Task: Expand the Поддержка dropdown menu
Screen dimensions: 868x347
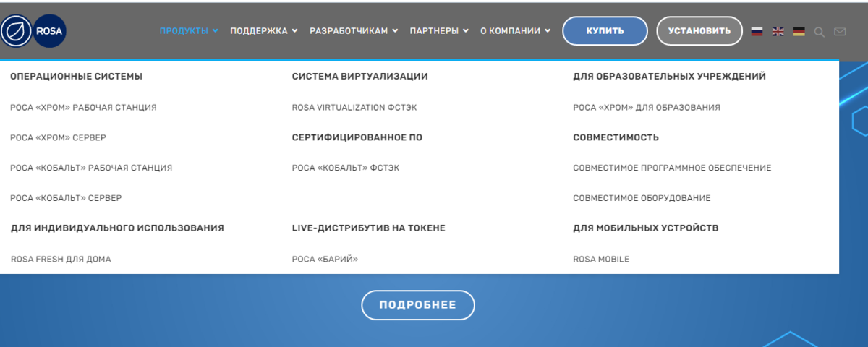Action: [x=264, y=31]
